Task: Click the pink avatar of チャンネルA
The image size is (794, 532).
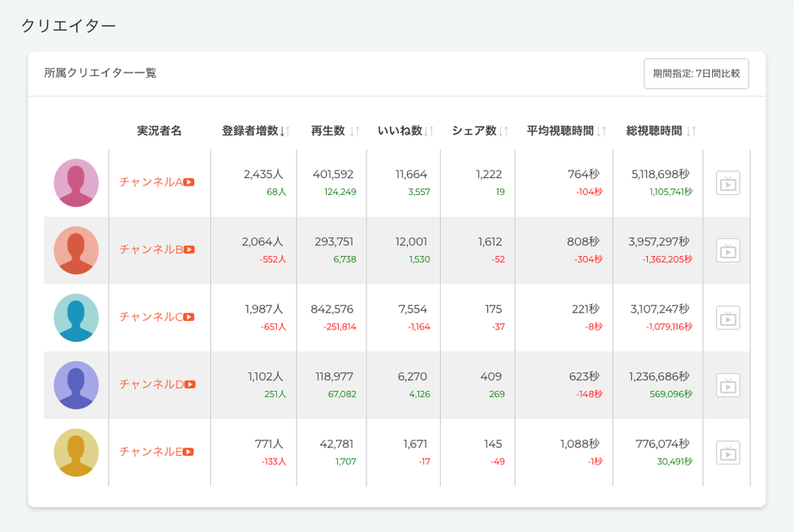Action: (x=76, y=182)
